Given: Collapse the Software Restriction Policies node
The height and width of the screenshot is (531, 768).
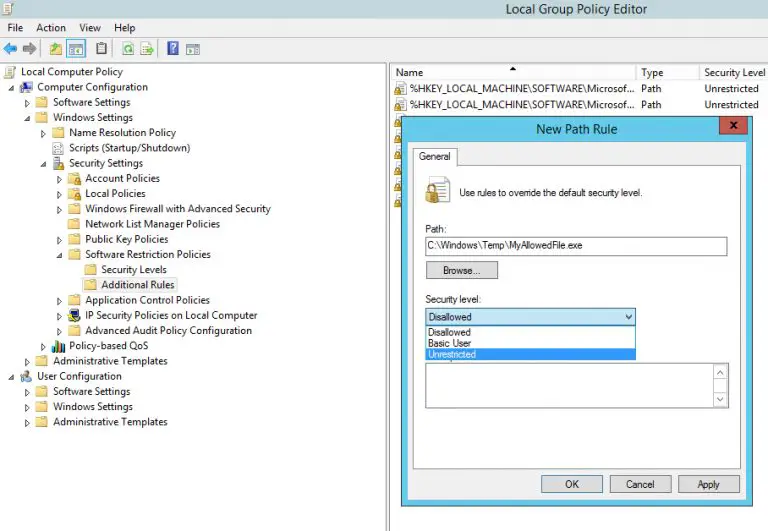Looking at the screenshot, I should point(59,255).
